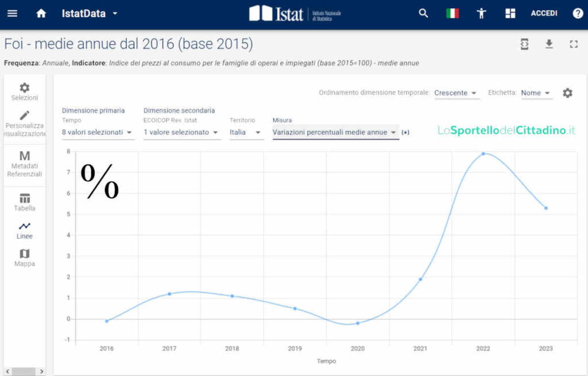Switch chart view to Tabella
588x376 pixels.
point(24,201)
